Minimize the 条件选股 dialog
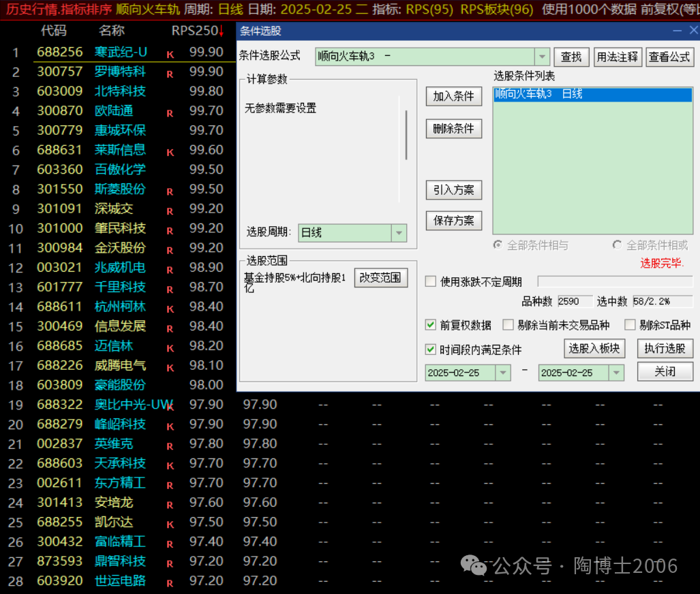Screen dimensions: 700x594 pyautogui.click(x=678, y=31)
